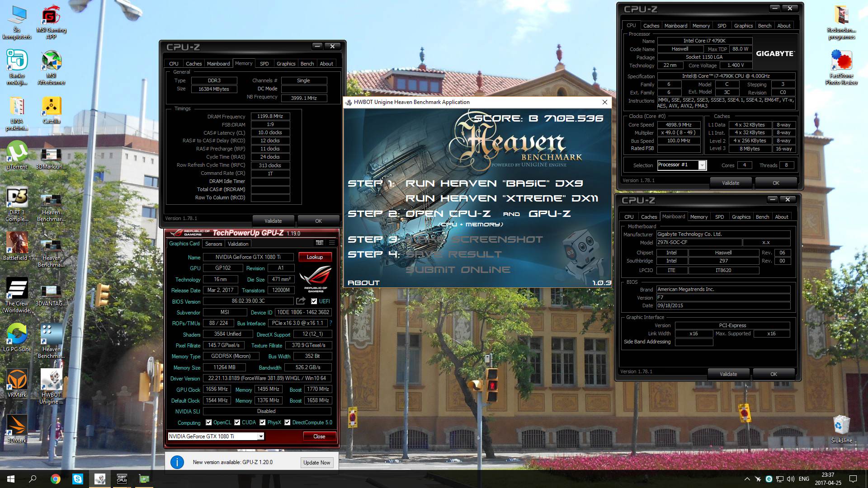
Task: Open Banko mokėji... desktop icon
Action: 17,68
